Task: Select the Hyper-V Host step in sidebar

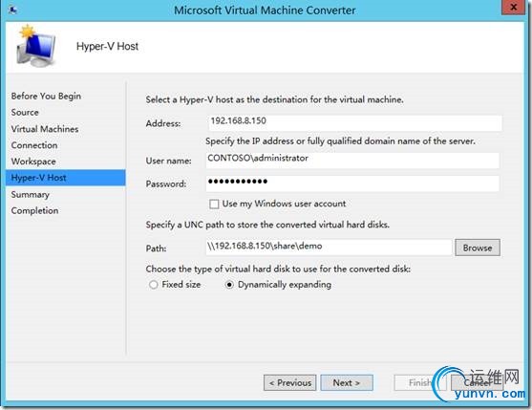Action: pos(66,178)
